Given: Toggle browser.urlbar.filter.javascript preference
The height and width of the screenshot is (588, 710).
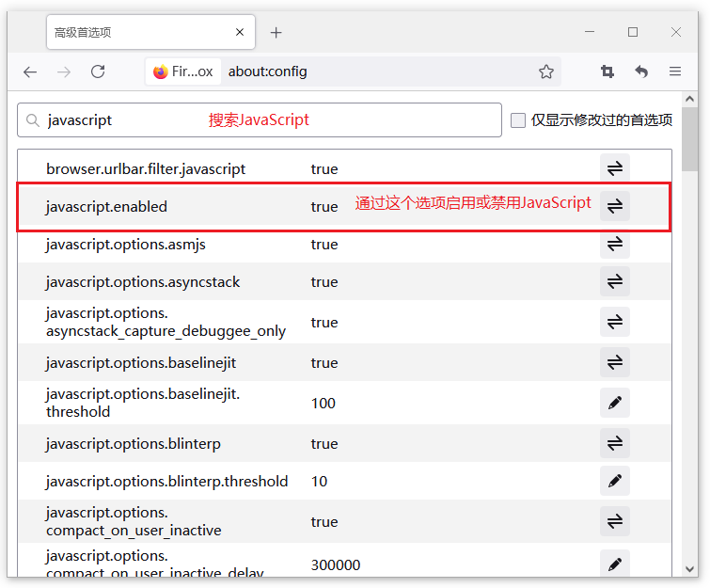Looking at the screenshot, I should (614, 168).
